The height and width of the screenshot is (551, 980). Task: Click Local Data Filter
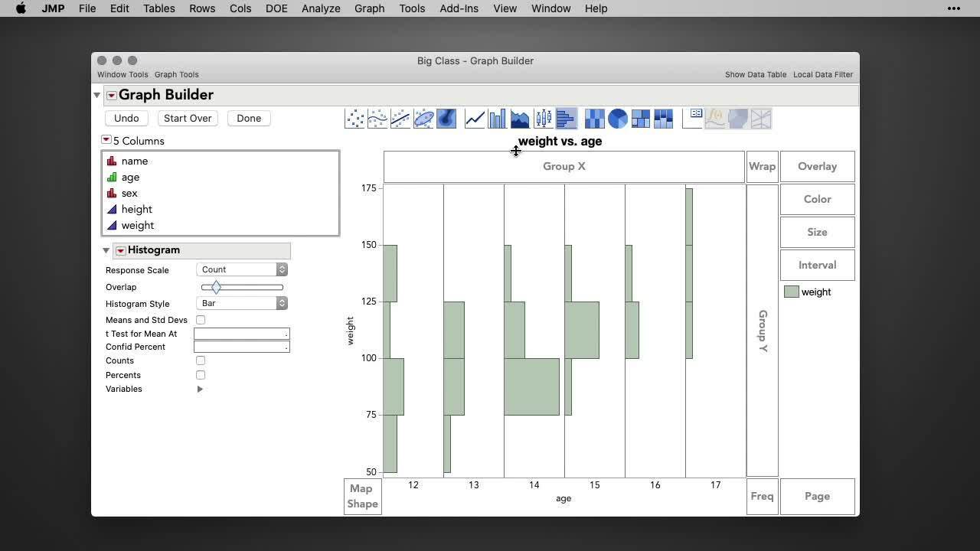[823, 74]
